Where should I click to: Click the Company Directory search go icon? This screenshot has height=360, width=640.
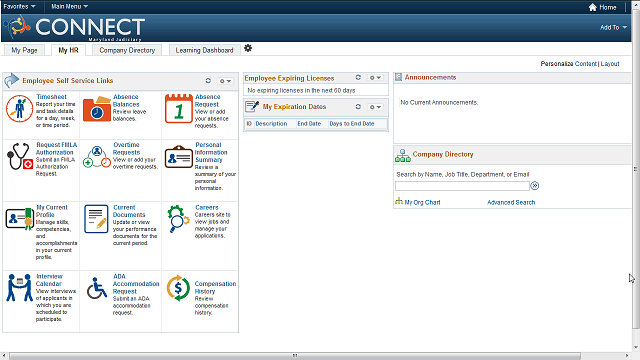coord(535,186)
